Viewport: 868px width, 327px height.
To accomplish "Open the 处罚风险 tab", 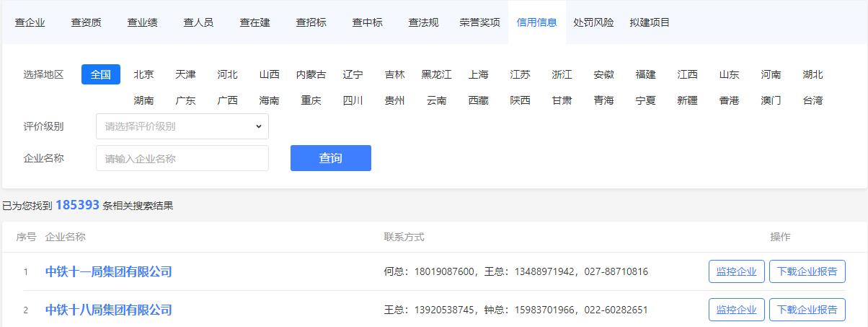I will pyautogui.click(x=593, y=22).
